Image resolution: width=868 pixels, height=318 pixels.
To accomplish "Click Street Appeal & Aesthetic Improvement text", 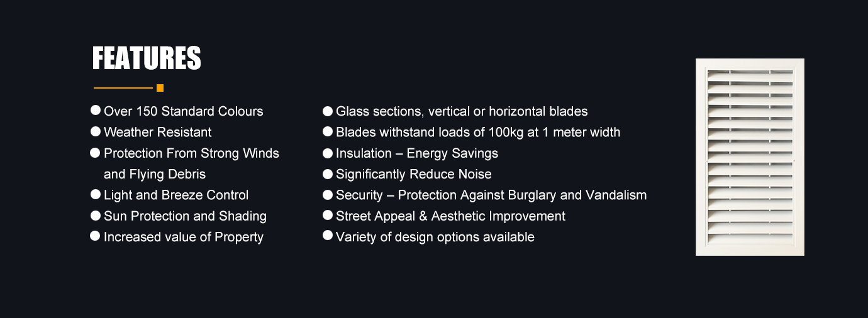I will [x=450, y=216].
